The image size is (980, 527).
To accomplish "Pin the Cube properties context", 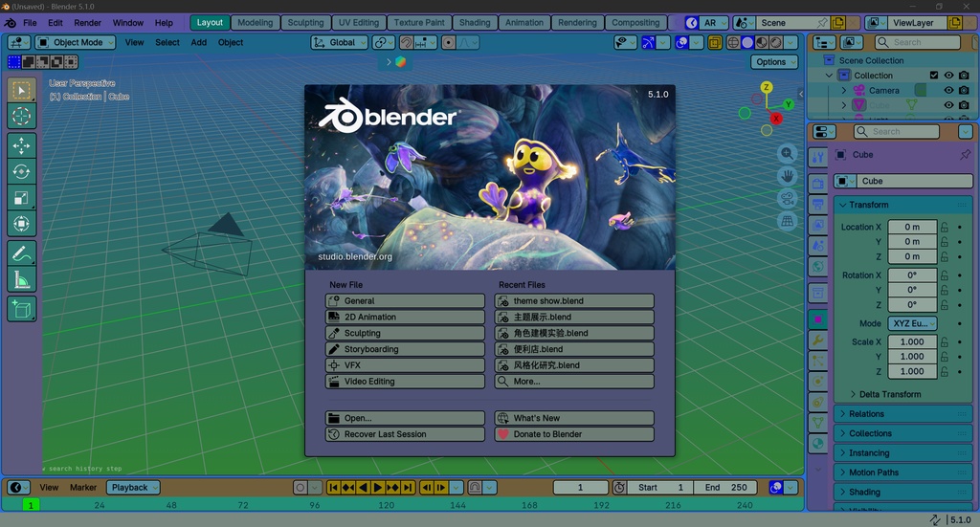I will click(x=965, y=154).
